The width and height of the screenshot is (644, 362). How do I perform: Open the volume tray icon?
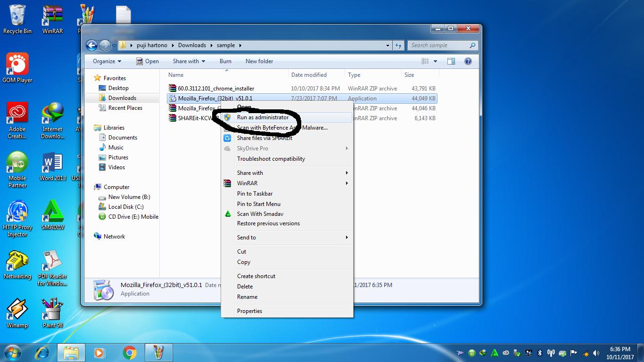pos(595,353)
